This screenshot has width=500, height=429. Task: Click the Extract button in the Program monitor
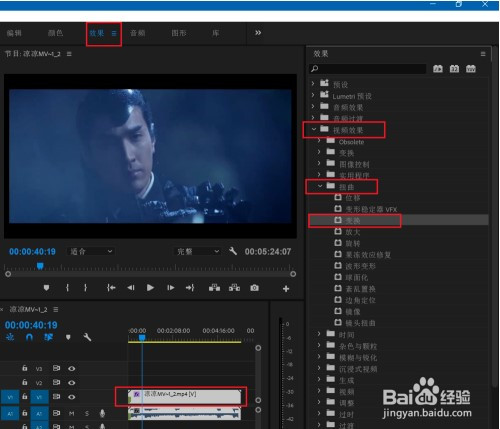234,288
